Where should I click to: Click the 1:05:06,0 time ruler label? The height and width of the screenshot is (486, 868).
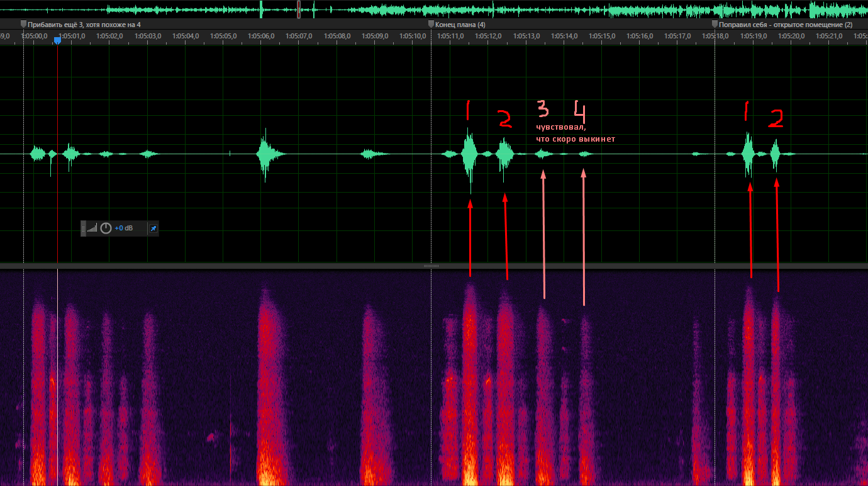(261, 36)
